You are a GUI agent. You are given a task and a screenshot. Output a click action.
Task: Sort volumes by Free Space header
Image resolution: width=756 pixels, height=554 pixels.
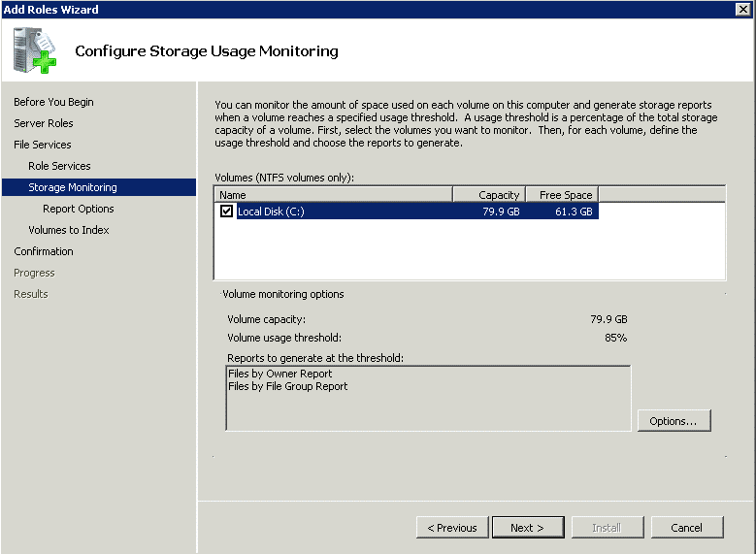562,195
